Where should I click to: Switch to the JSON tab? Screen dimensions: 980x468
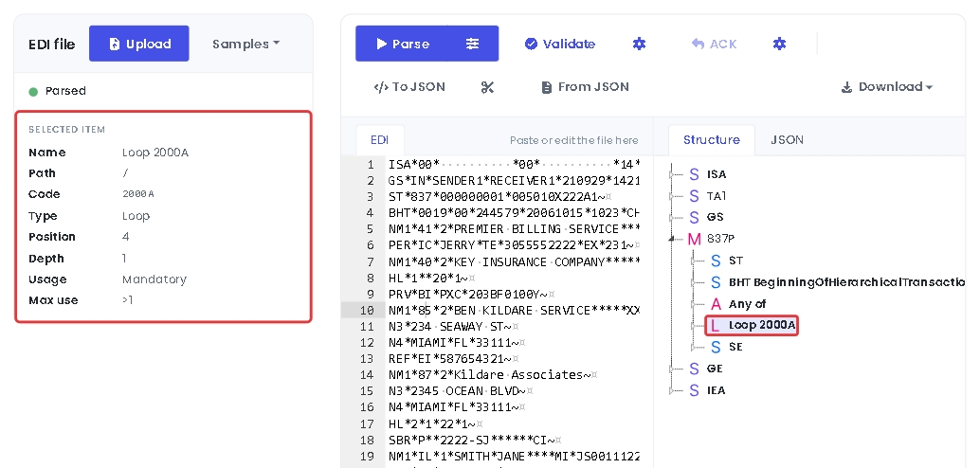[787, 140]
